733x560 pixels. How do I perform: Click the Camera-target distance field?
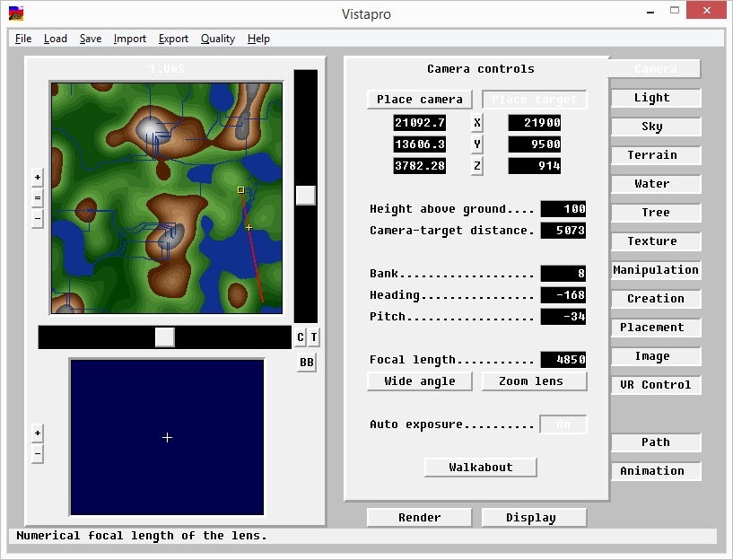563,231
